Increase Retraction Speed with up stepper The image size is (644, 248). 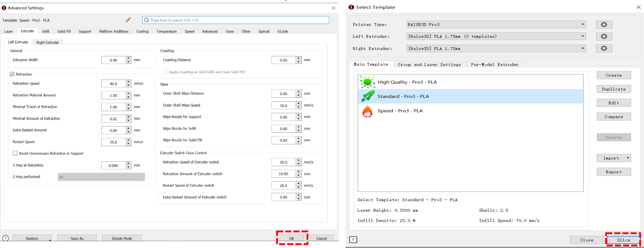pos(129,82)
